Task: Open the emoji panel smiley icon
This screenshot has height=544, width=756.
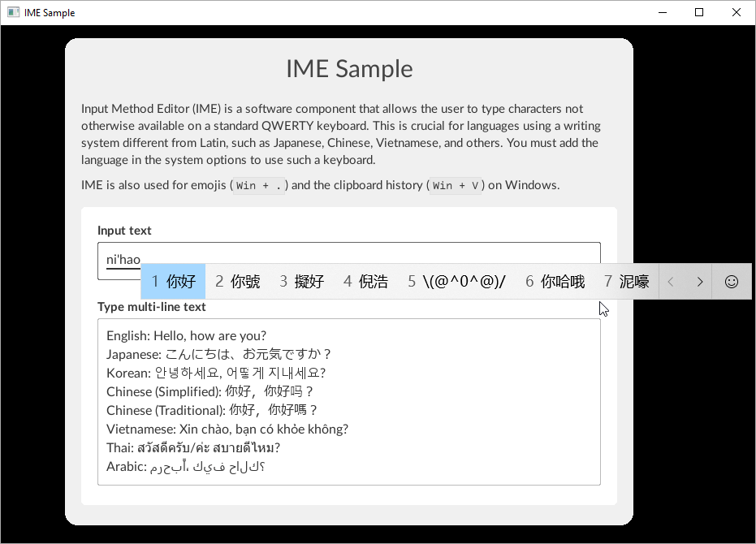Action: [732, 282]
